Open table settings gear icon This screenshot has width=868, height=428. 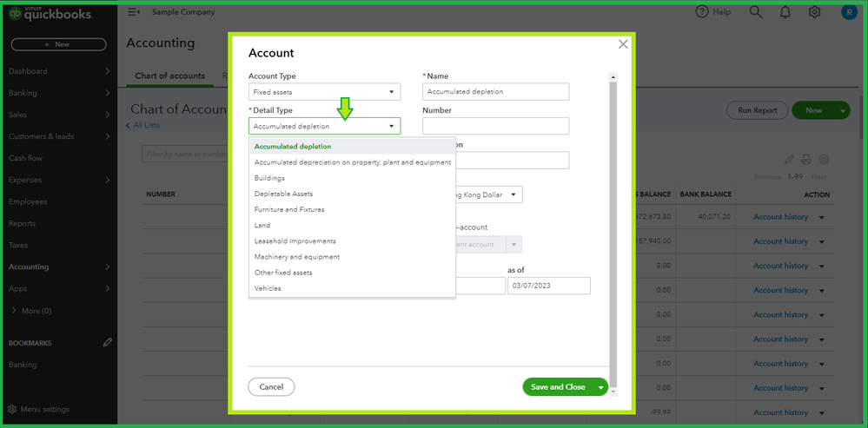pos(824,160)
